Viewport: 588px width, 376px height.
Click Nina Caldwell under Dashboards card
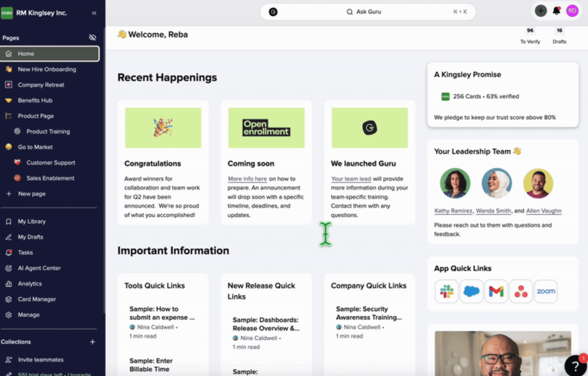259,338
